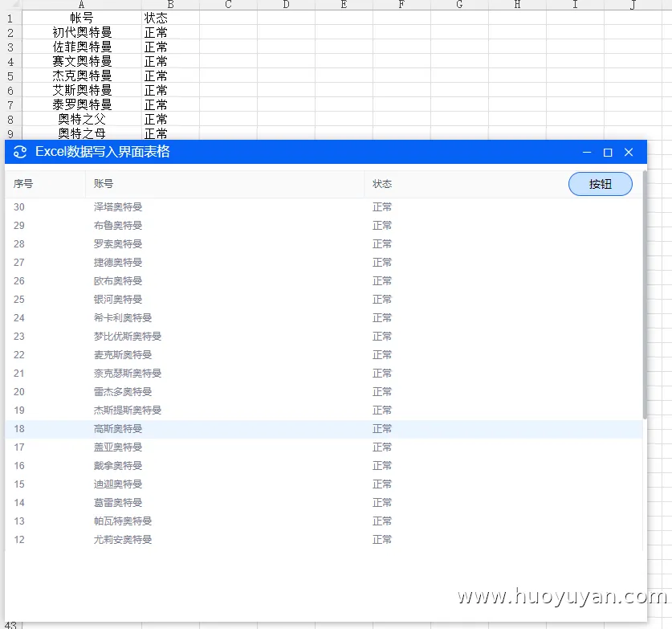Select row 29 布鲁奥特曼
The image size is (672, 629).
tap(324, 226)
